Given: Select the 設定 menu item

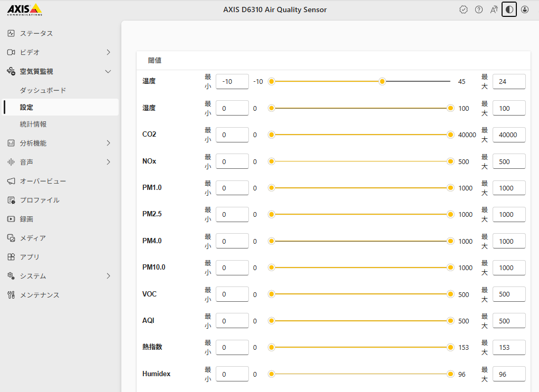Looking at the screenshot, I should click(61, 107).
